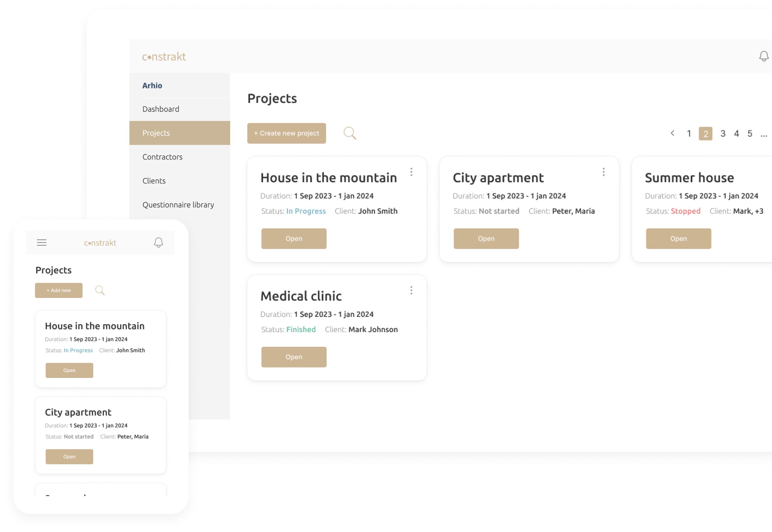The image size is (772, 532).
Task: Open the Dashboard sidebar item
Action: 161,109
